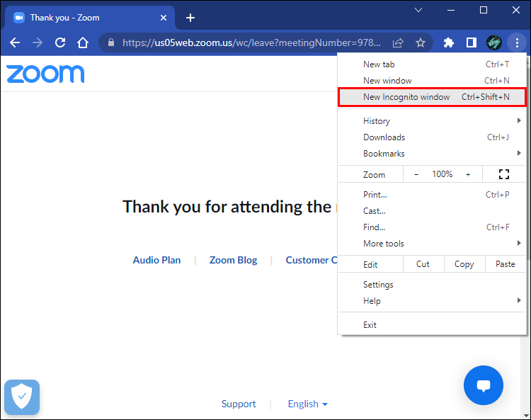Open Settings from the menu
The width and height of the screenshot is (531, 420).
click(x=432, y=285)
